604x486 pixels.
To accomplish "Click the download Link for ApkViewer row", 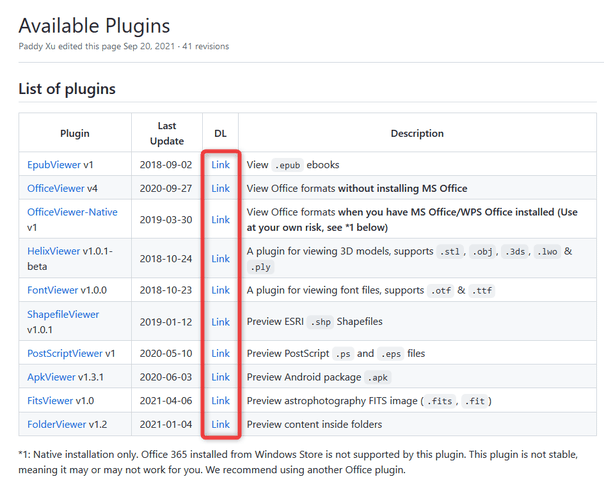I will coord(220,377).
